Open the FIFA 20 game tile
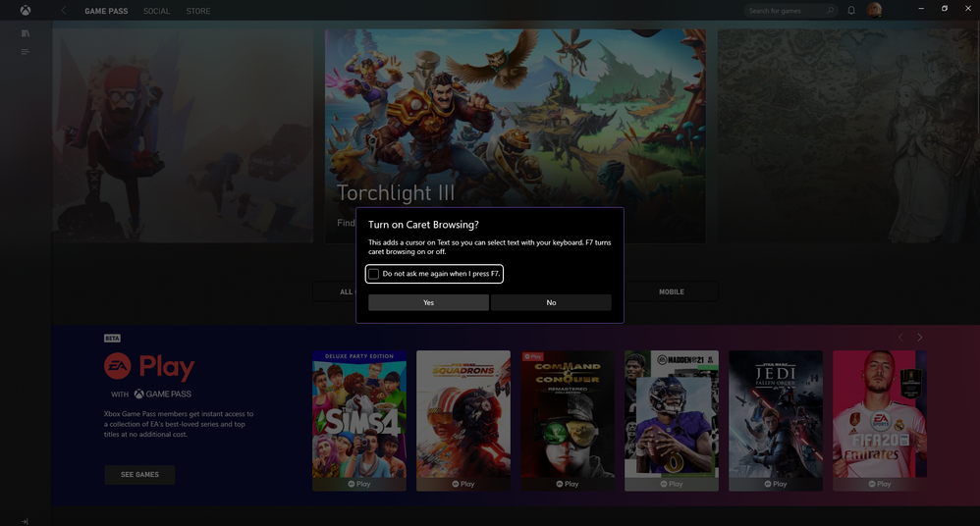The height and width of the screenshot is (526, 980). [880, 420]
